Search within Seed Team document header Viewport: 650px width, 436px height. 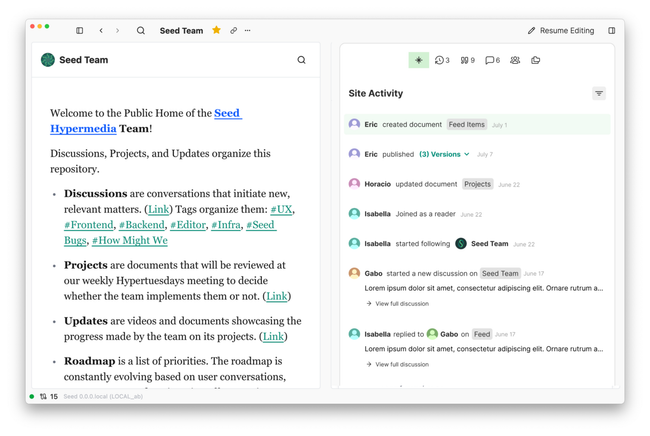coord(301,60)
